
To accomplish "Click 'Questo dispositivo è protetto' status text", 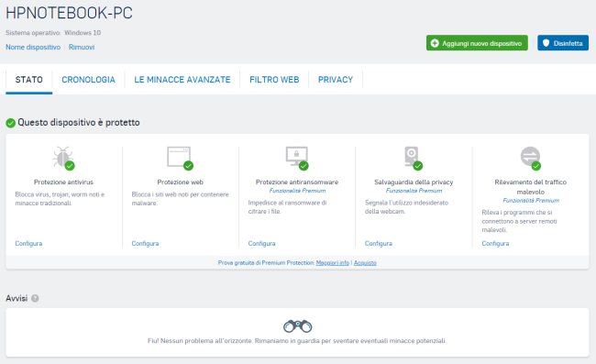I will pos(79,122).
